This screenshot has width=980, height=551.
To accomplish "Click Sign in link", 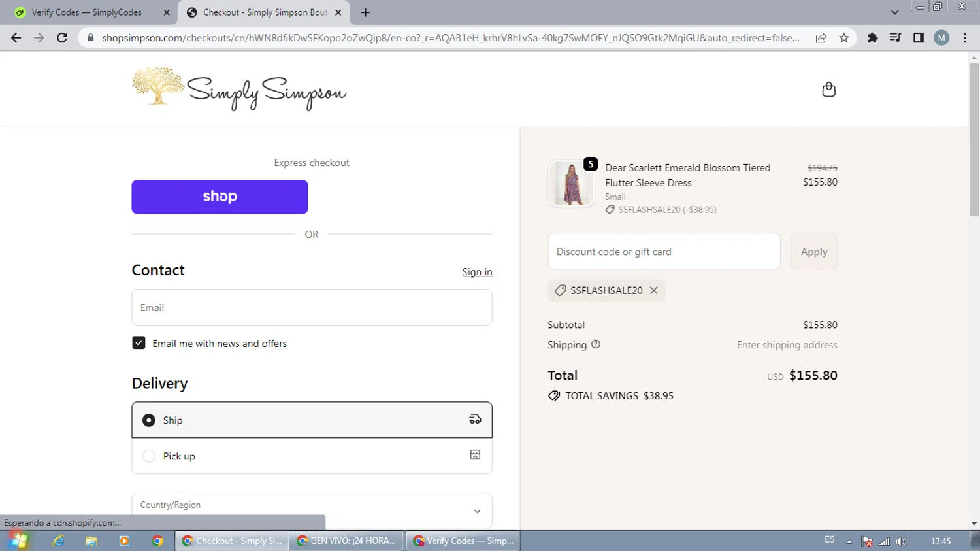I will (x=477, y=272).
